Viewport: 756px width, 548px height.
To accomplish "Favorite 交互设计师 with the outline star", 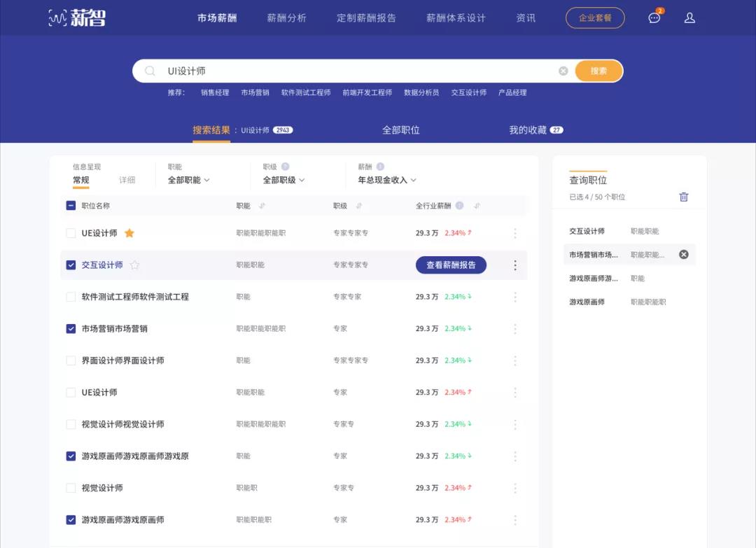I will [x=135, y=265].
